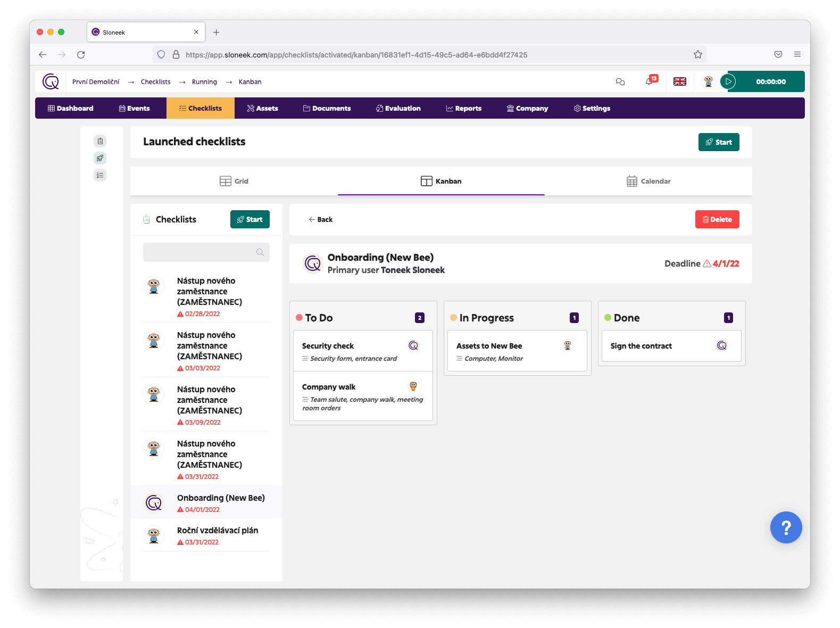Click the Deadline 4/1/22 label

tap(702, 263)
